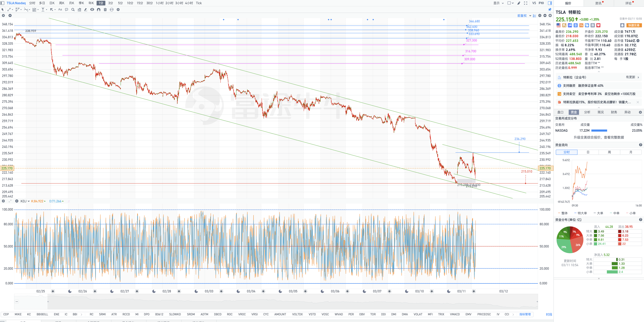Toggle the right info panel icon
644x322 pixels.
[x=550, y=3]
